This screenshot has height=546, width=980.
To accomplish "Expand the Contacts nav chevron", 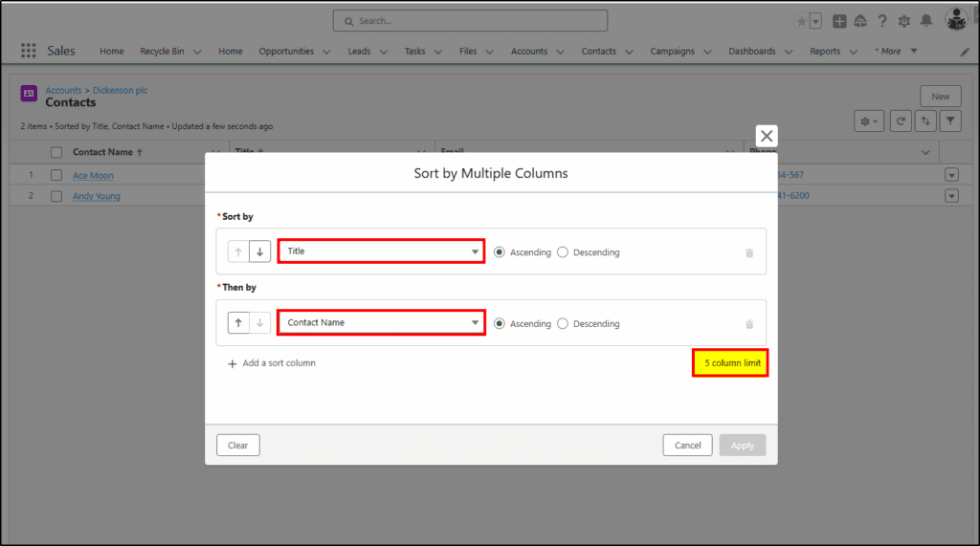I will pyautogui.click(x=629, y=52).
